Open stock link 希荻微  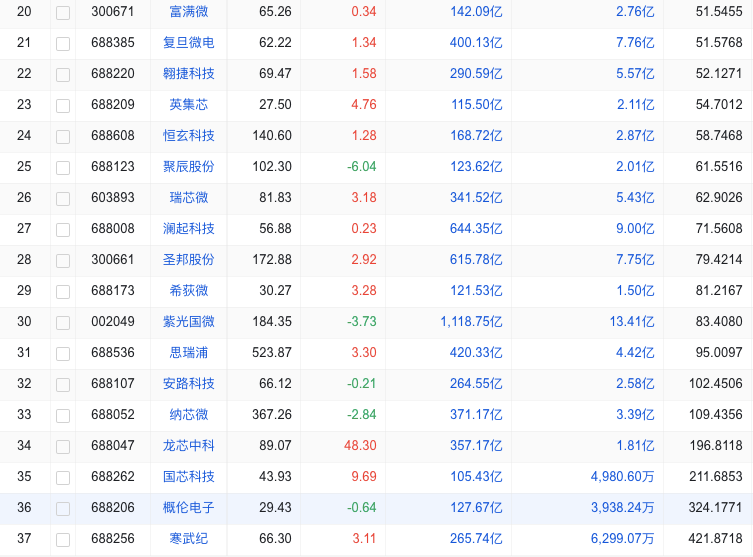point(189,290)
